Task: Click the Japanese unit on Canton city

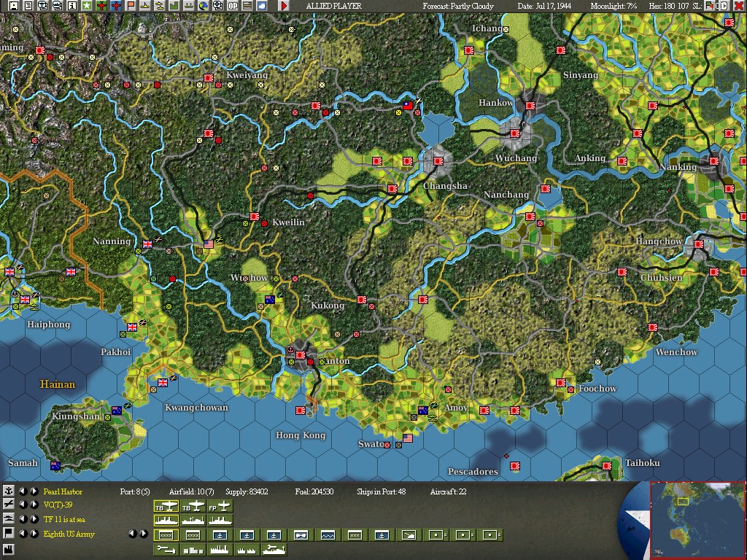Action: point(300,355)
